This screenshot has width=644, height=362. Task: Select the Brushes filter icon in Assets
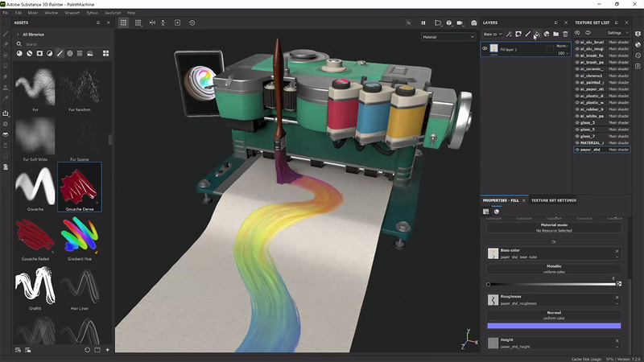tap(60, 53)
